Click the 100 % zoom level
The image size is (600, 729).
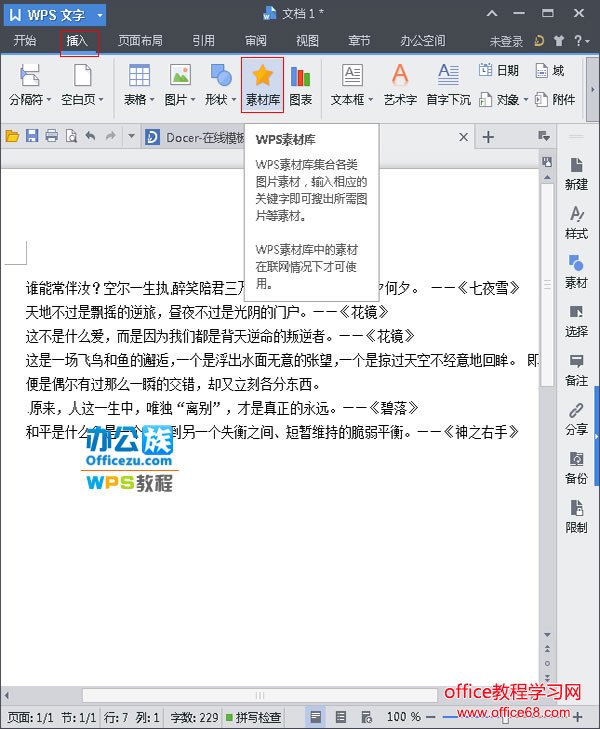[403, 717]
